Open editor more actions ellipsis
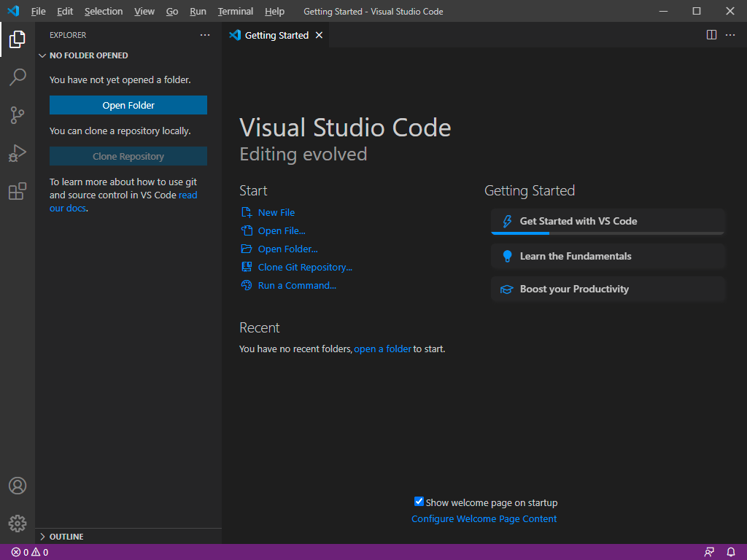The height and width of the screenshot is (560, 747). (x=730, y=35)
